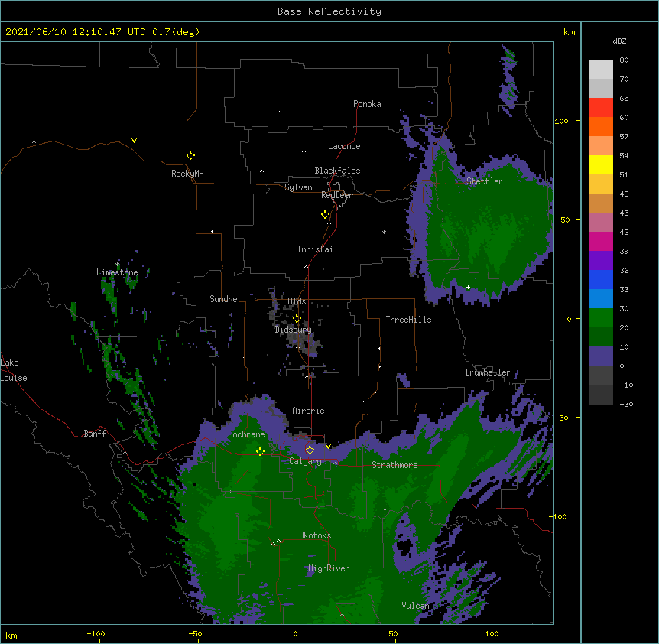Screen dimensions: 659x644
Task: Select the Drumheller label
Action: point(488,372)
